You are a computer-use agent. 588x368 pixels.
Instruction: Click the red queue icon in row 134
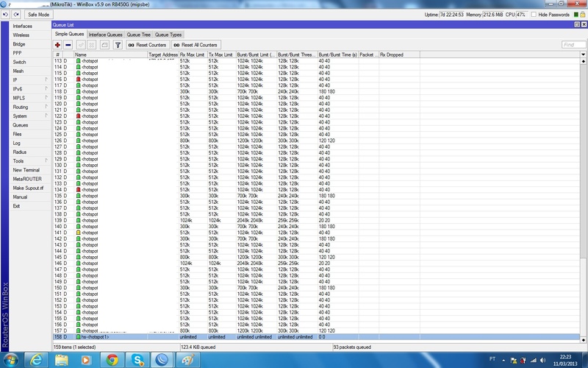pos(79,190)
